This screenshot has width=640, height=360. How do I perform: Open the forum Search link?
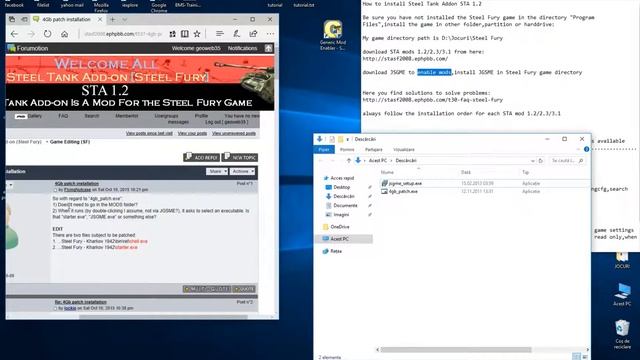[92, 116]
